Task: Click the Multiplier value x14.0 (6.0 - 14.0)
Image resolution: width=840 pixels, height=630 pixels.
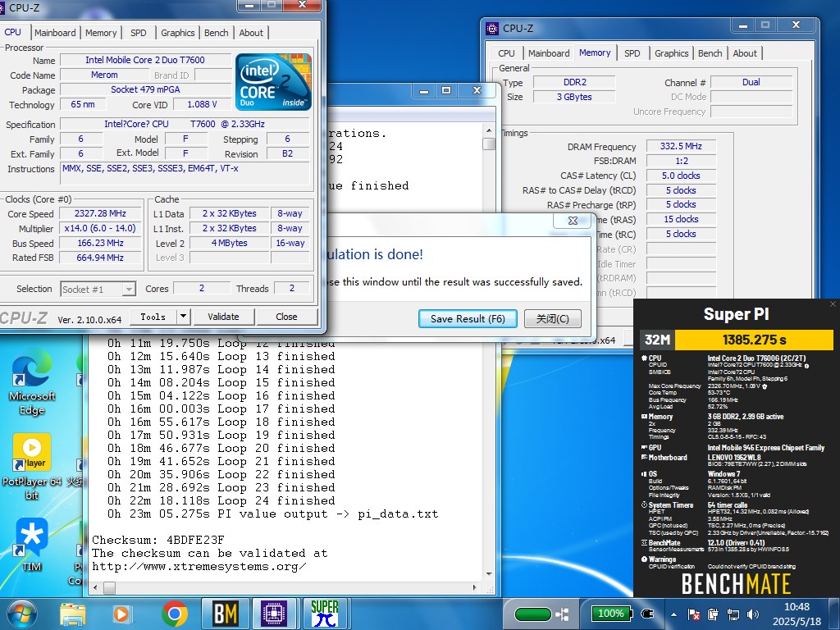Action: (x=100, y=228)
